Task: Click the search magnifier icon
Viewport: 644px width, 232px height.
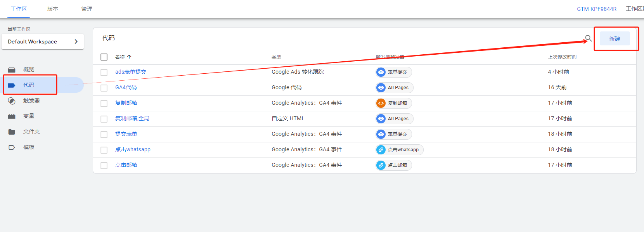Action: pyautogui.click(x=588, y=38)
